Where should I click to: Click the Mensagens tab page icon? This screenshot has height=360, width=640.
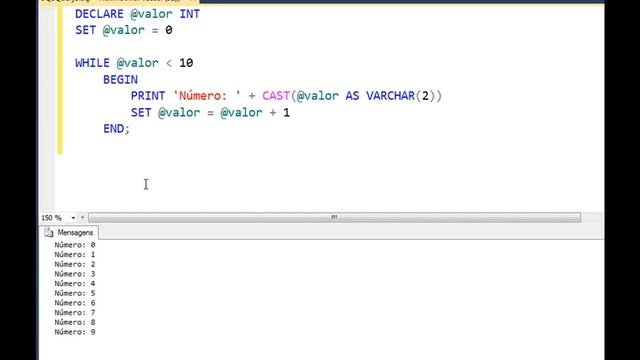(x=49, y=233)
